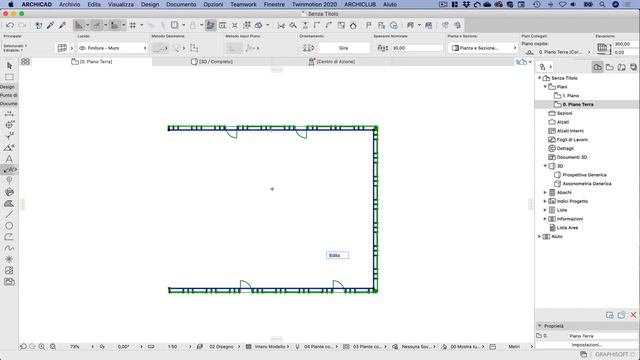This screenshot has width=640, height=360.
Task: Click the Edita floating button
Action: 338,256
